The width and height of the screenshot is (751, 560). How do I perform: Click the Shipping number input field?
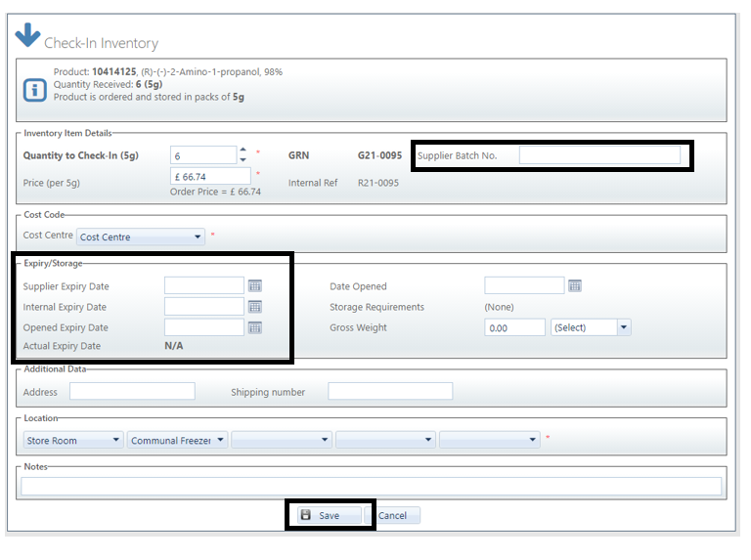390,391
